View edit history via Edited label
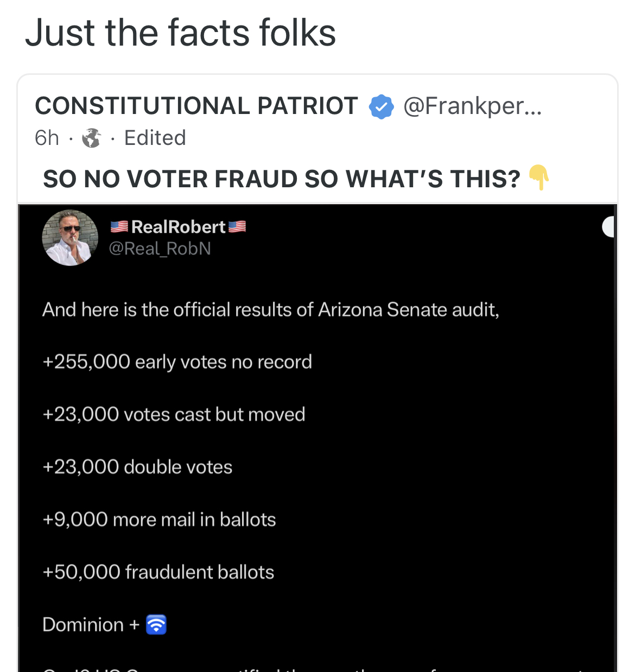 click(x=155, y=138)
